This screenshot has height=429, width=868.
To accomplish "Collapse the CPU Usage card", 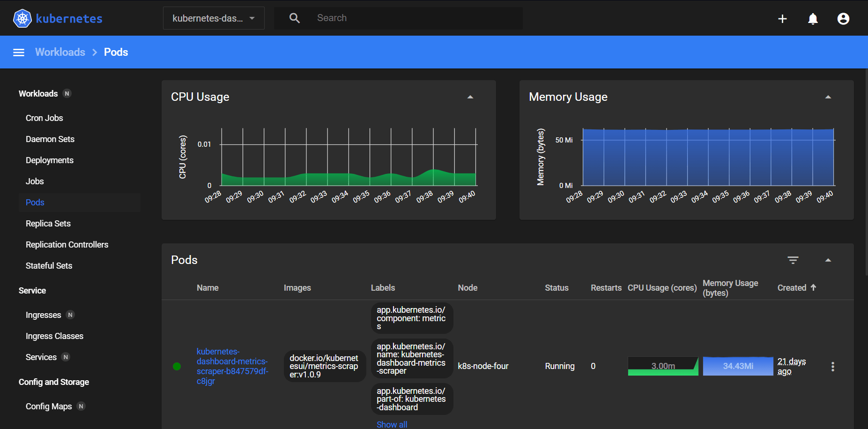I will click(x=470, y=97).
